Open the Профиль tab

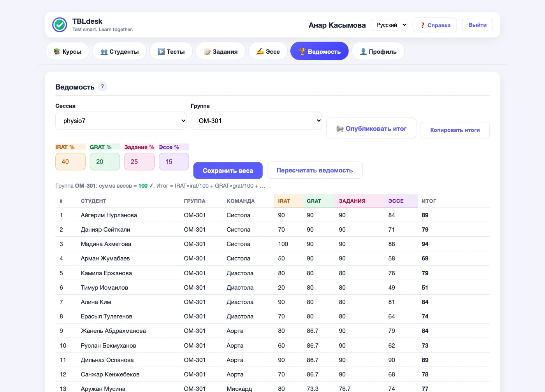378,51
